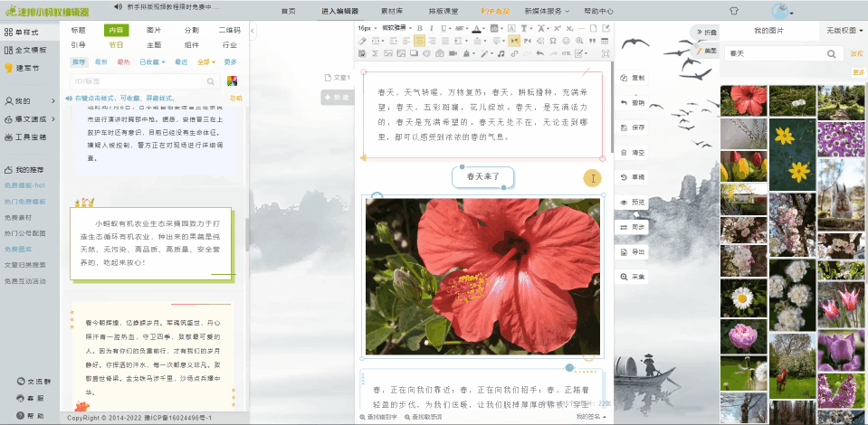Toggle subscript formatting
The width and height of the screenshot is (868, 425).
(x=569, y=28)
